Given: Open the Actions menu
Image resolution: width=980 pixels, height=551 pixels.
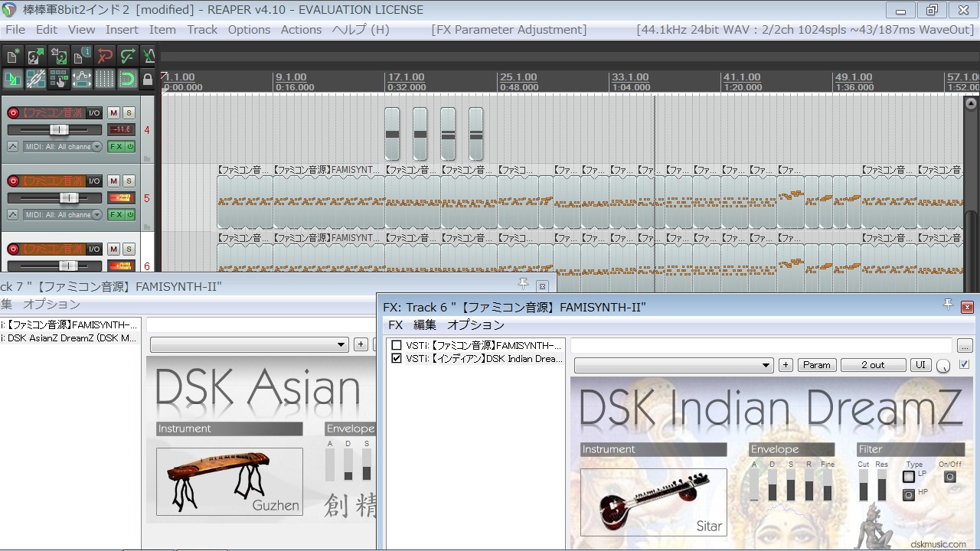Looking at the screenshot, I should tap(301, 30).
